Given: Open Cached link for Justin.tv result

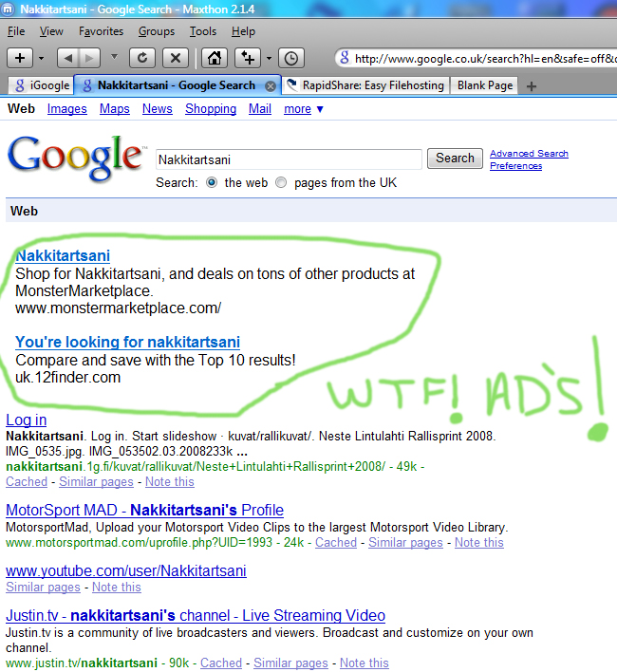Looking at the screenshot, I should pyautogui.click(x=221, y=663).
